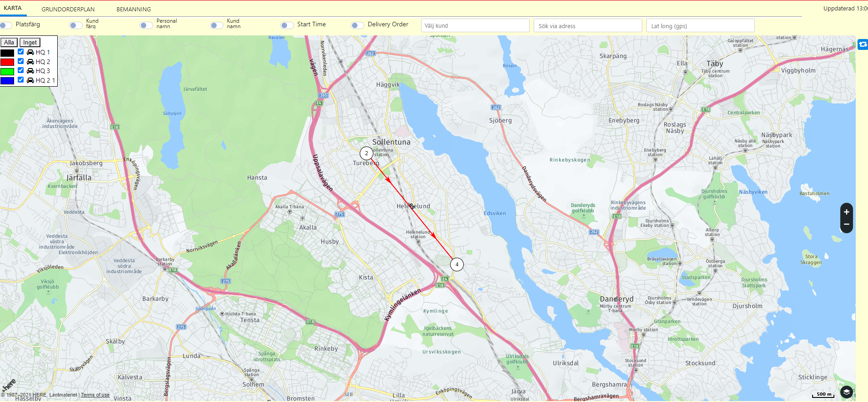Click the car icon next to HQ 1
The image size is (868, 402).
point(30,52)
